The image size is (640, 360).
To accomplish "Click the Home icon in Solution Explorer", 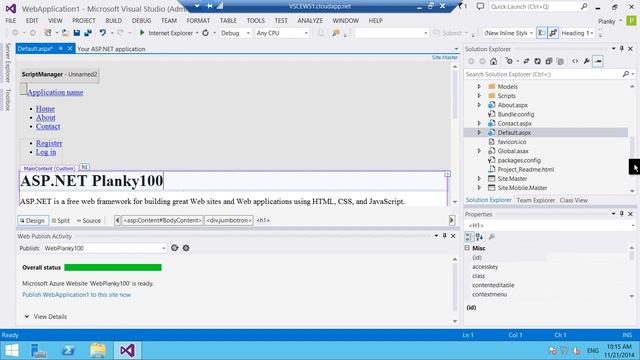I will tap(493, 61).
